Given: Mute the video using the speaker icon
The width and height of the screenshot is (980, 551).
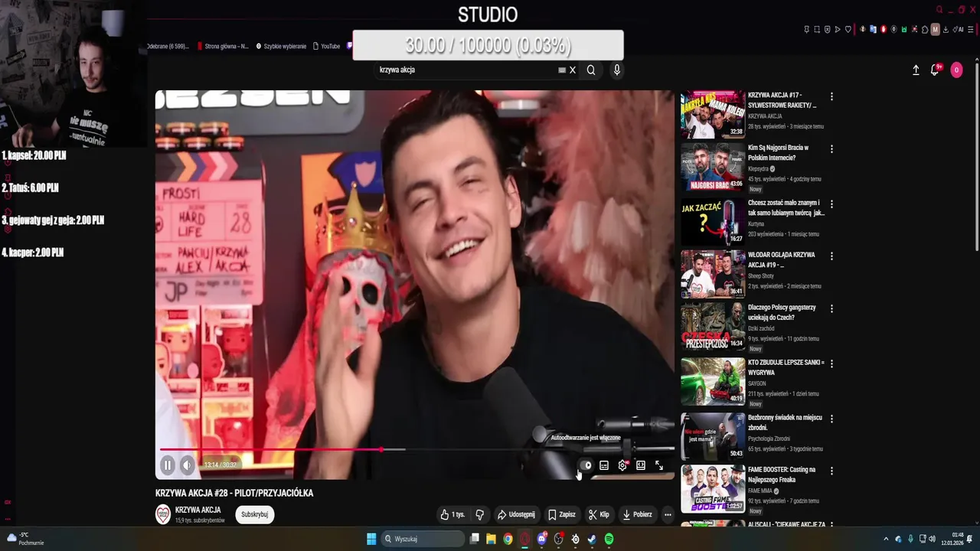Looking at the screenshot, I should [x=187, y=465].
